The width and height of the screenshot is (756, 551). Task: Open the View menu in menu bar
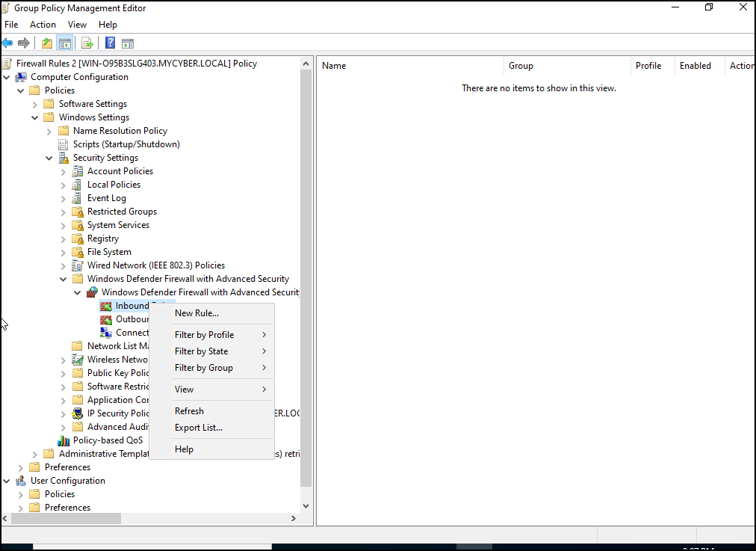coord(77,25)
